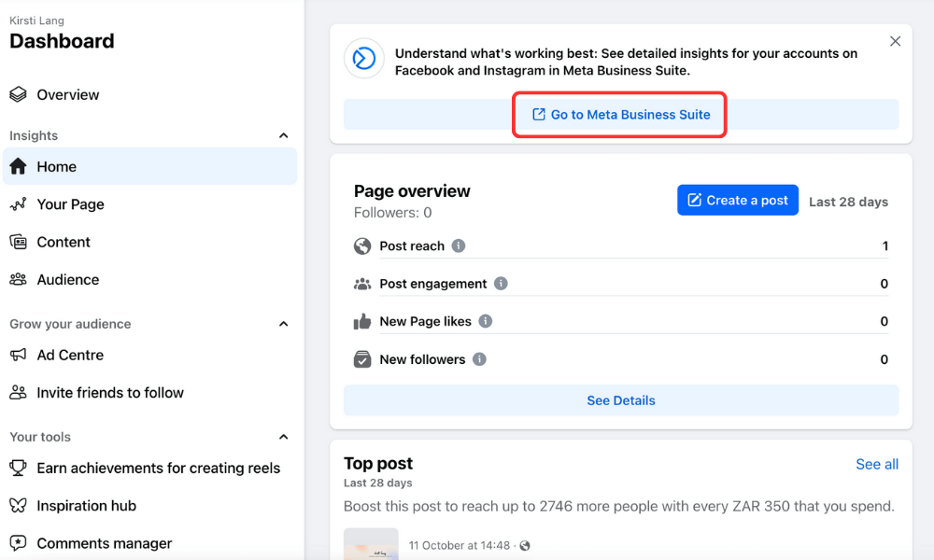Click the Comments manager speech icon
Image resolution: width=934 pixels, height=560 pixels.
18,542
